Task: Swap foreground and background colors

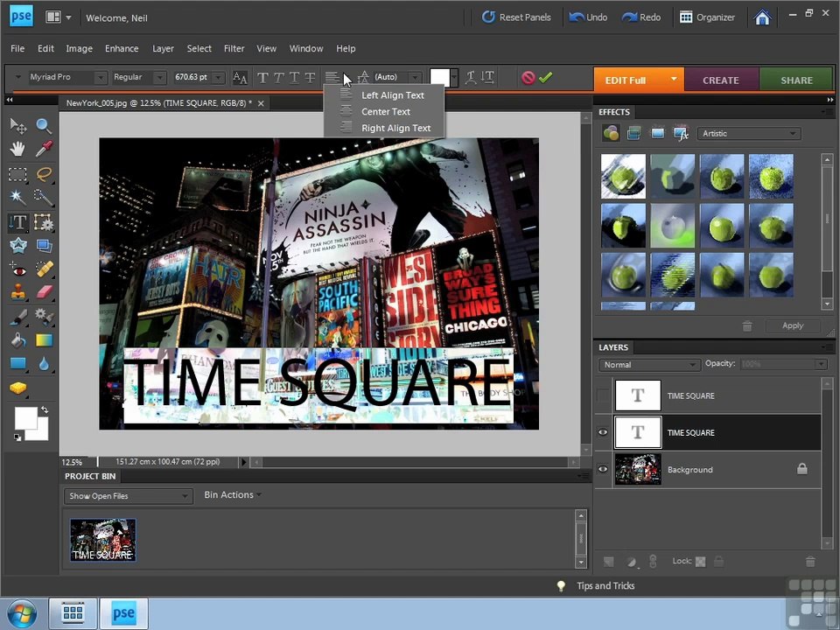Action: [45, 409]
